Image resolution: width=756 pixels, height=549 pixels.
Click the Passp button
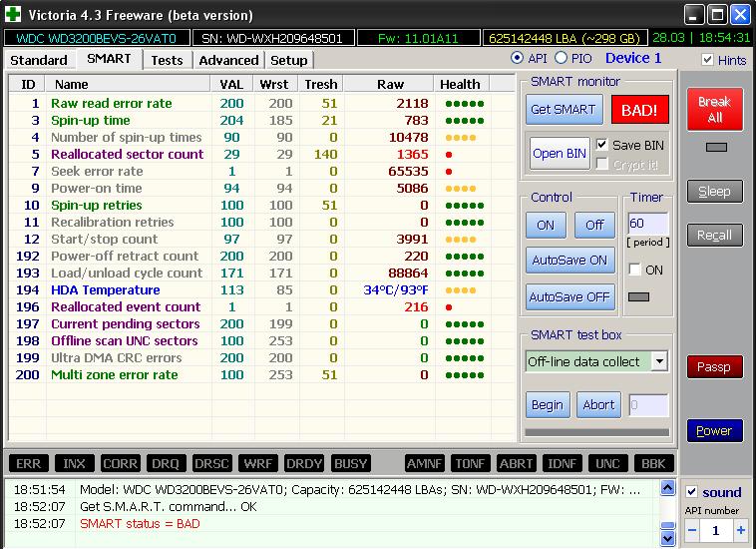(x=714, y=367)
